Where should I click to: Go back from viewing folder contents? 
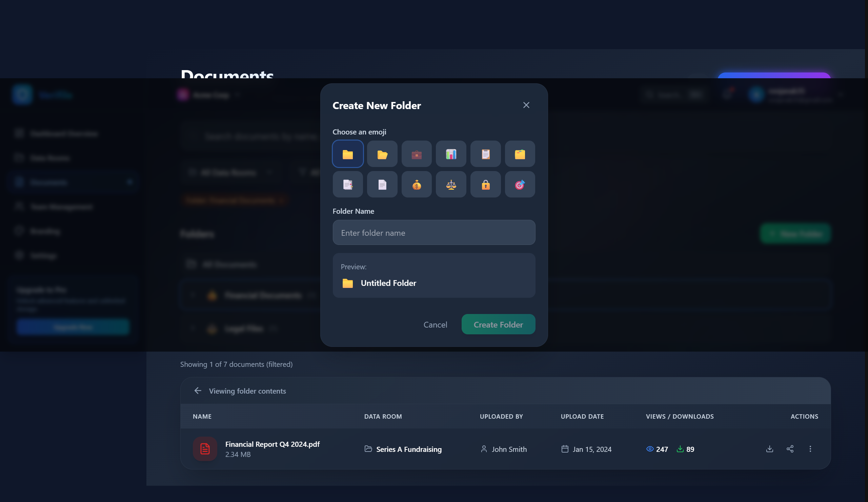tap(198, 391)
